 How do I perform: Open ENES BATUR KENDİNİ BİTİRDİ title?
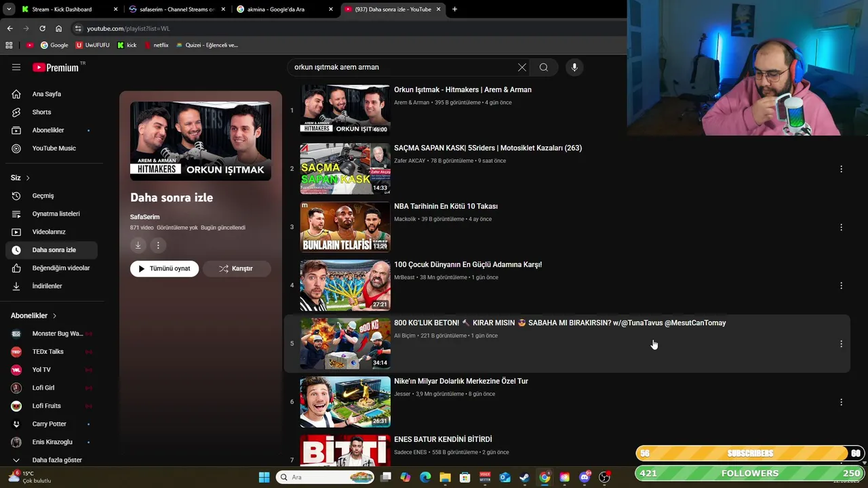coord(443,440)
